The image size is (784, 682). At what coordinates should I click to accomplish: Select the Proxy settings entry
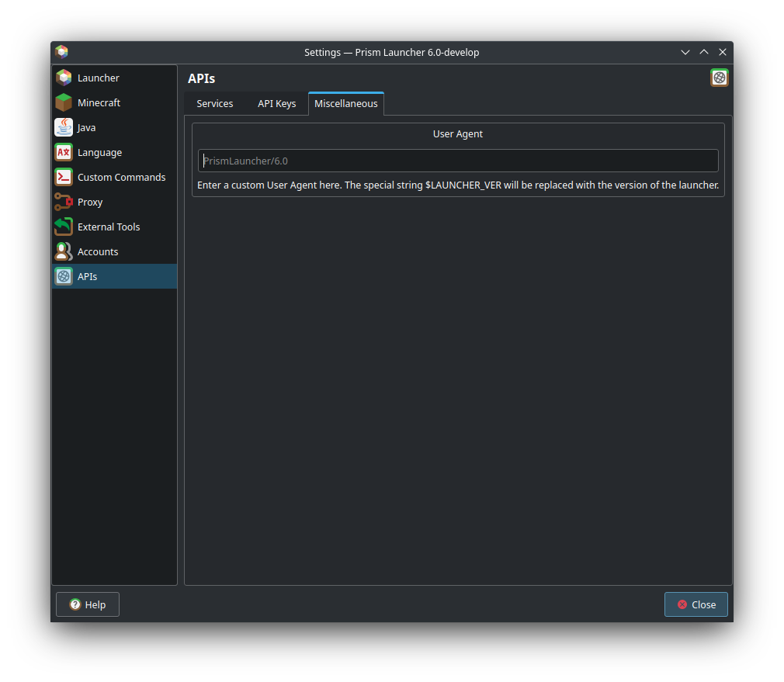[x=115, y=202]
